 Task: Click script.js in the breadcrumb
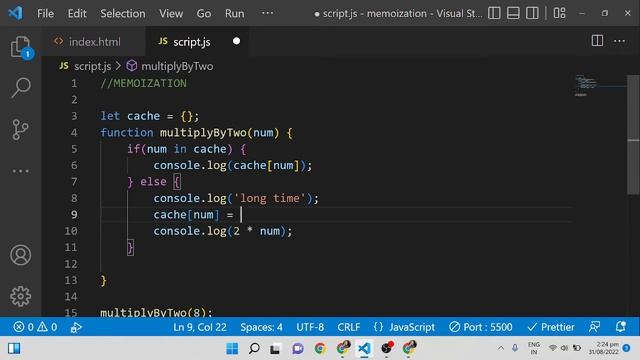pyautogui.click(x=92, y=66)
